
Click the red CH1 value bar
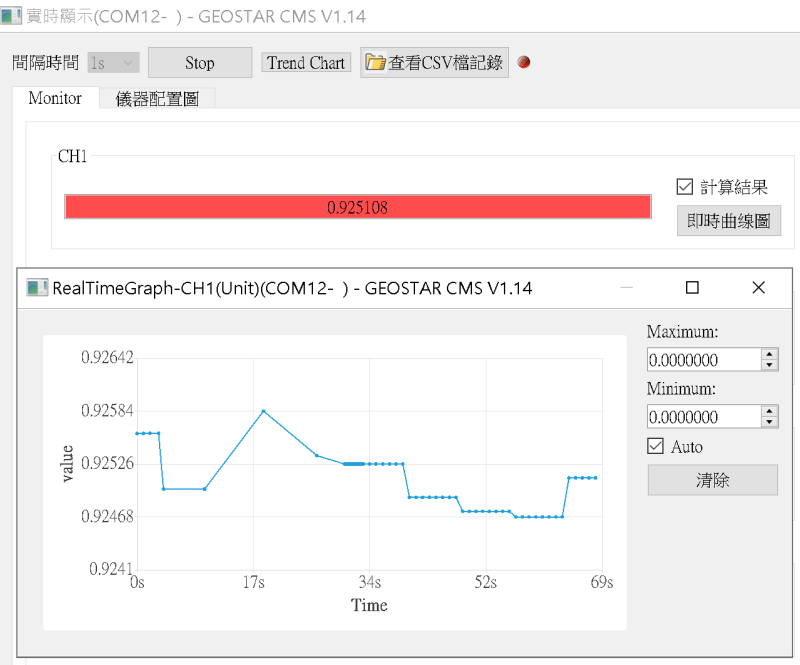click(357, 207)
